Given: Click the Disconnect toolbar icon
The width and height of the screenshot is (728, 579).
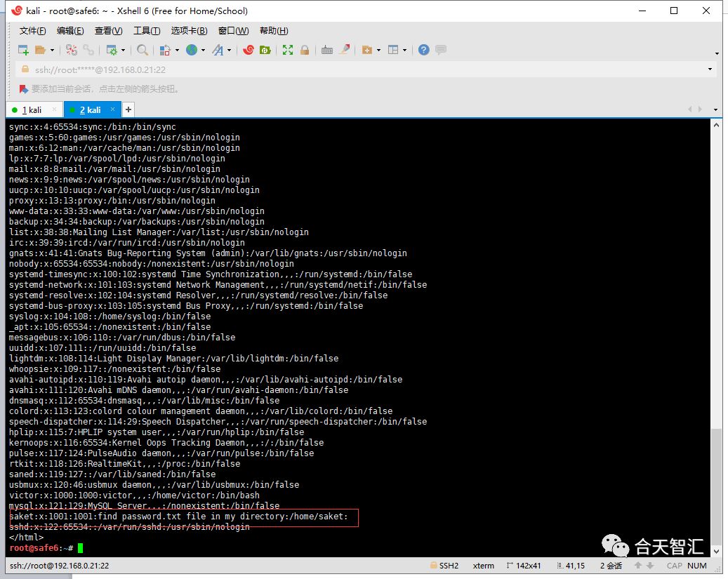Looking at the screenshot, I should click(x=72, y=50).
